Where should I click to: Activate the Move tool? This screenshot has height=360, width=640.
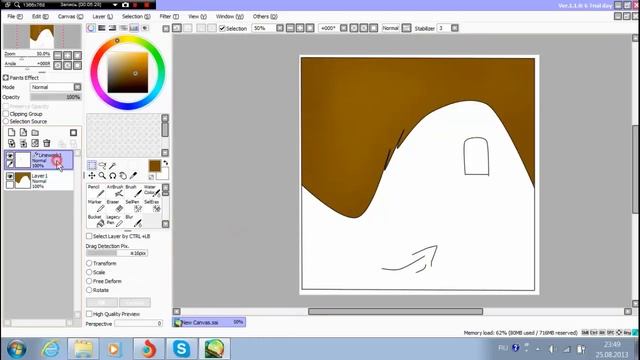coord(92,176)
